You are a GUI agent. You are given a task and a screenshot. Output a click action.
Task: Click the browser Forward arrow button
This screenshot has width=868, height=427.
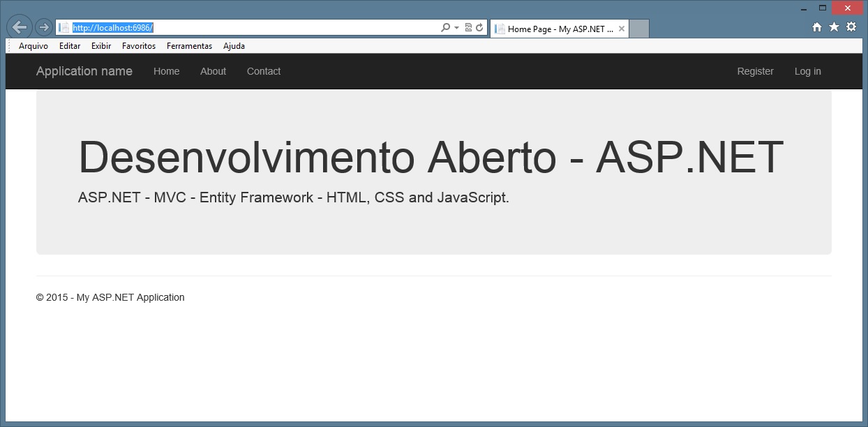click(43, 27)
